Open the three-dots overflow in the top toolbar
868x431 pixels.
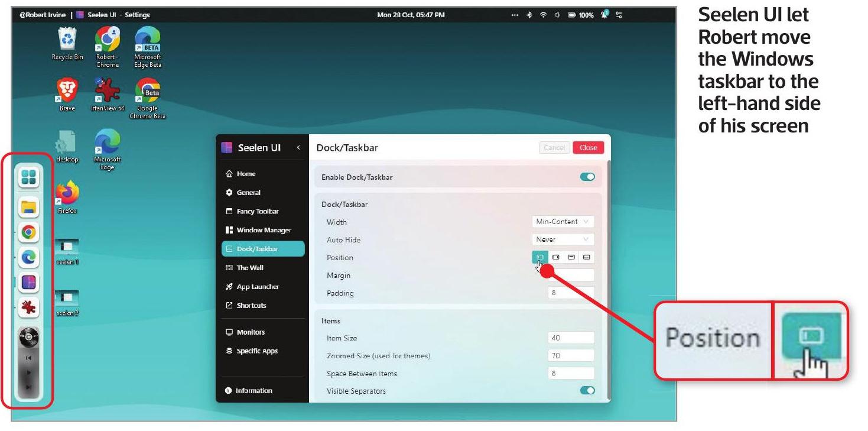click(x=515, y=15)
